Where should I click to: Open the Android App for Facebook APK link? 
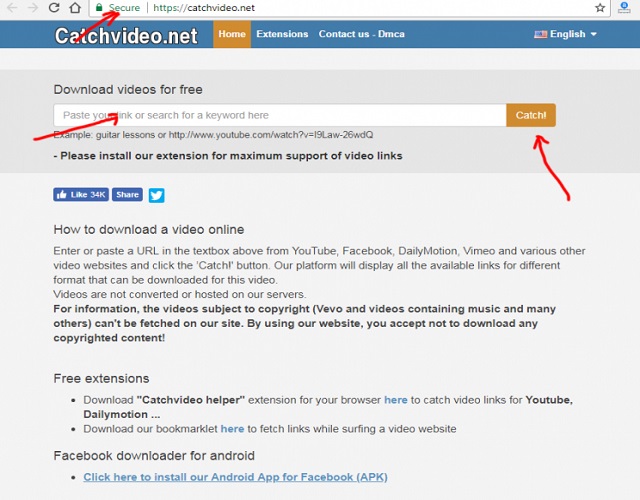[x=235, y=477]
